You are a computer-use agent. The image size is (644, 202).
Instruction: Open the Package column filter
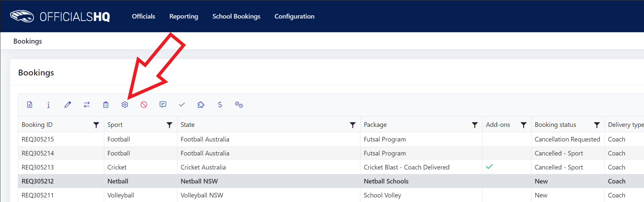point(475,125)
